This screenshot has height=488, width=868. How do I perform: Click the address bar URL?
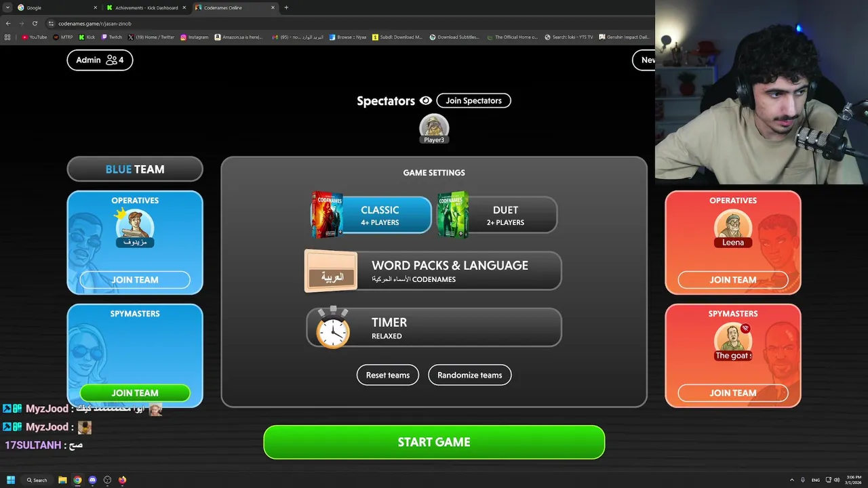coord(95,24)
